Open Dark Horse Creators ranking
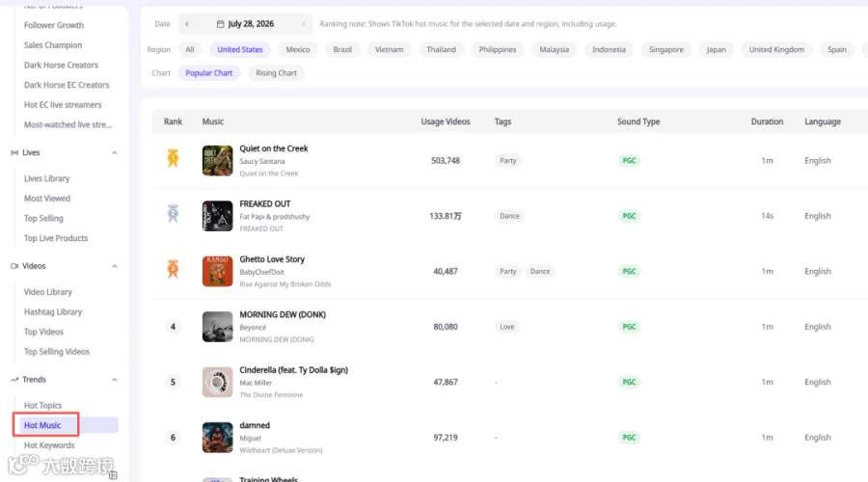Screen dimensions: 868x482 coord(61,66)
